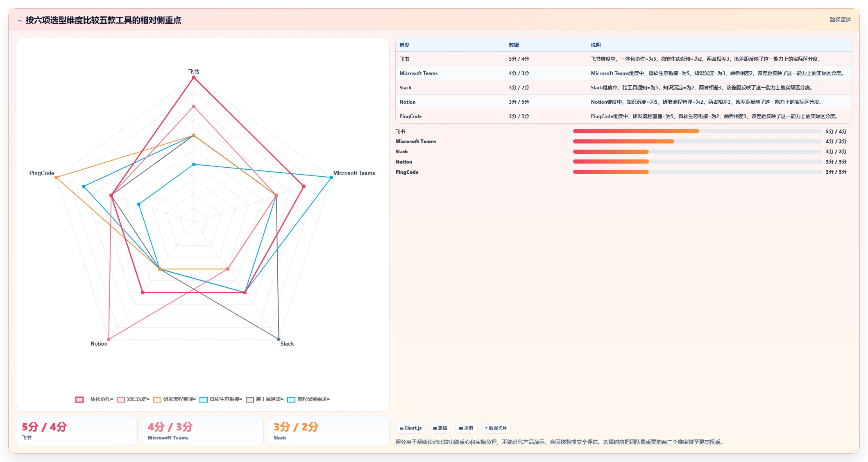Hide the 研发流程管理= legend series

pos(175,399)
